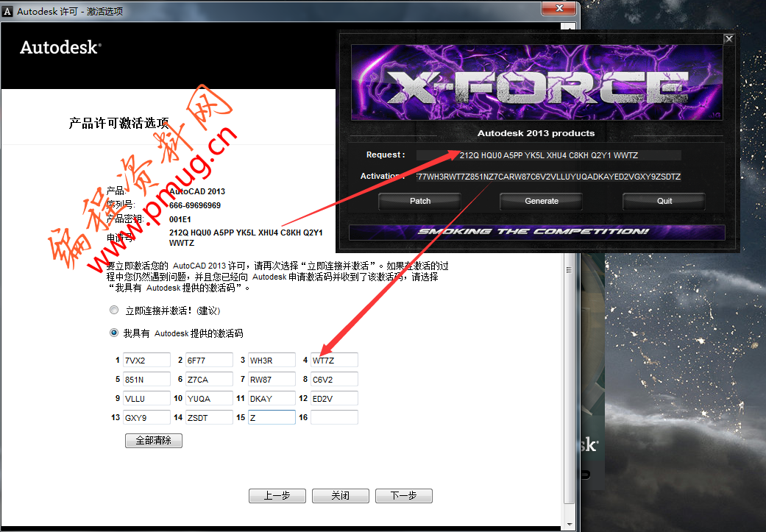Image resolution: width=766 pixels, height=532 pixels.
Task: Click the 关闭 close button
Action: tap(341, 495)
